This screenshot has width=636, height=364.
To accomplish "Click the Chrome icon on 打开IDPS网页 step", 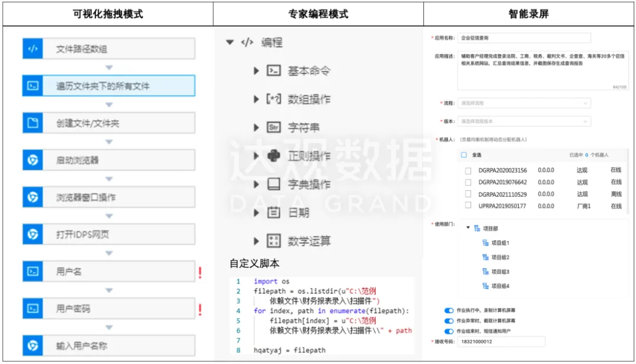I will (x=32, y=234).
